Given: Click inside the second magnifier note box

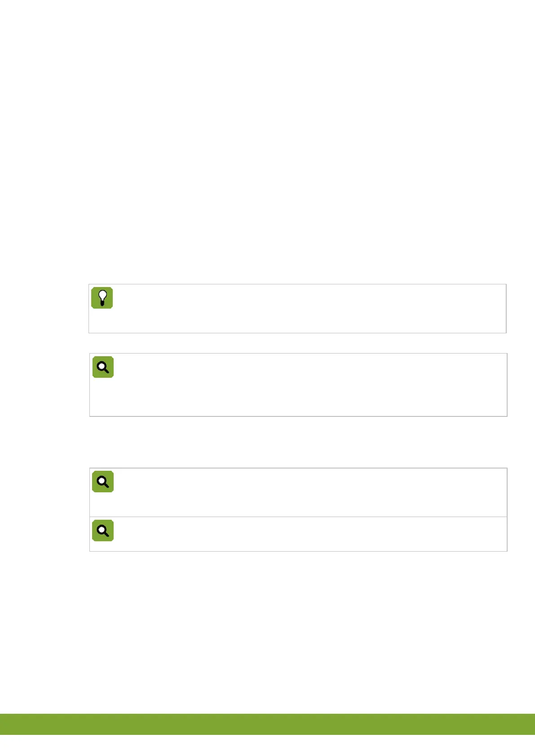Looking at the screenshot, I should [x=298, y=492].
